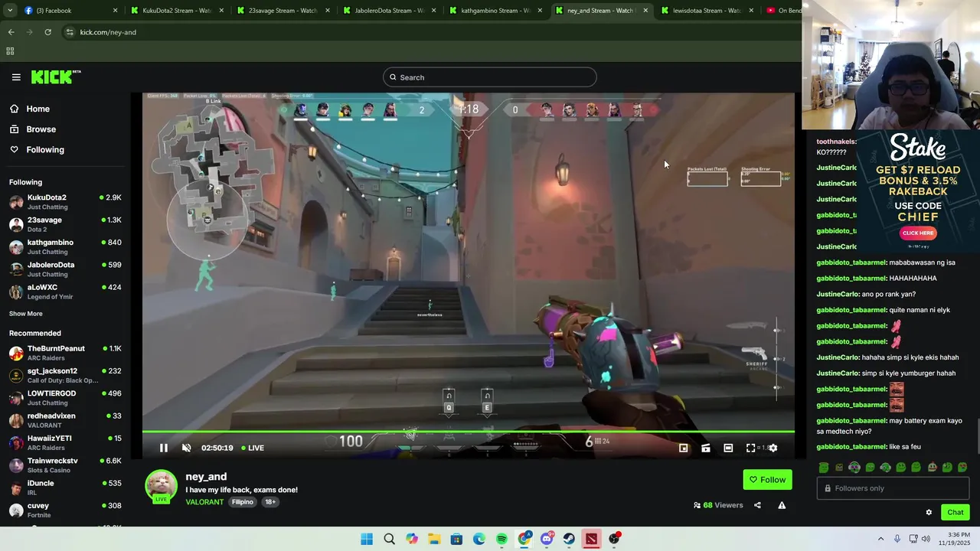Follow the ney_and channel
This screenshot has height=551, width=980.
pyautogui.click(x=767, y=480)
